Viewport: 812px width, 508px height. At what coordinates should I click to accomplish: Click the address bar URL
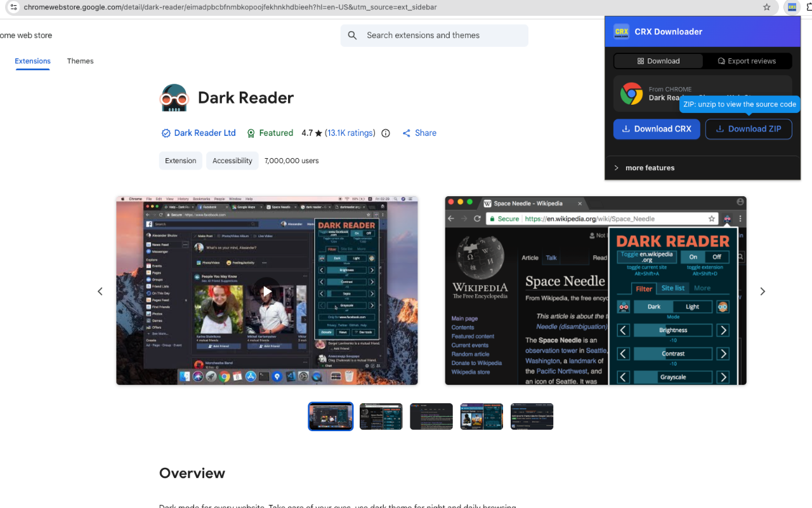point(230,7)
